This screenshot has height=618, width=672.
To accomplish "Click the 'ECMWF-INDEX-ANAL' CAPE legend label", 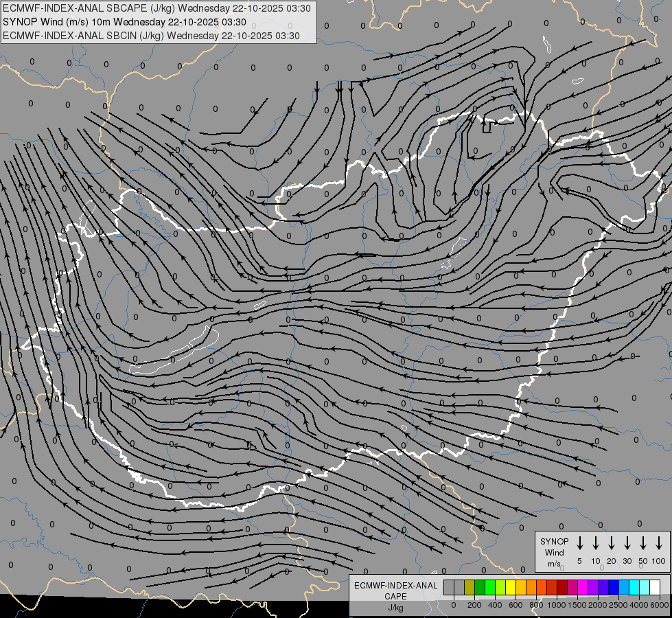I will [x=395, y=586].
